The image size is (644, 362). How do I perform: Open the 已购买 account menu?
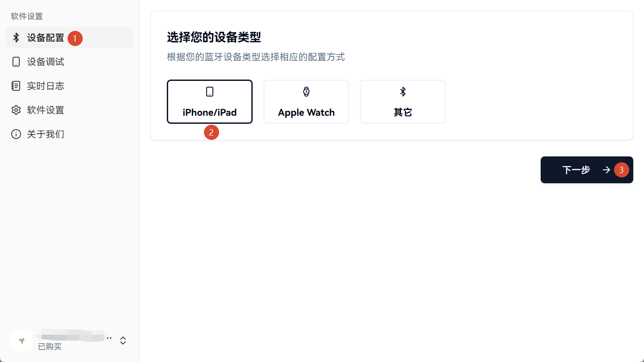coord(69,341)
